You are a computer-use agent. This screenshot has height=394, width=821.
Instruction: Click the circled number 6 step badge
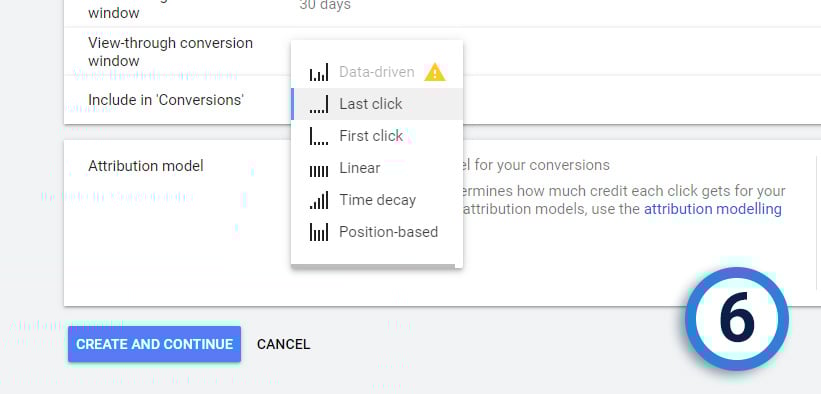coord(737,319)
